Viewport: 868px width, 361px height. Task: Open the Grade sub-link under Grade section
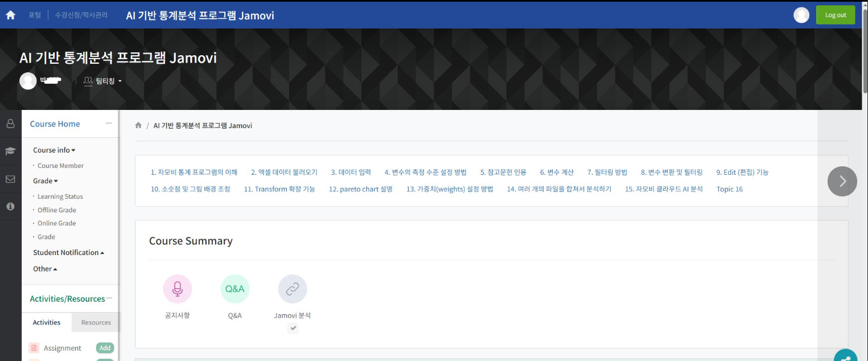[47, 237]
